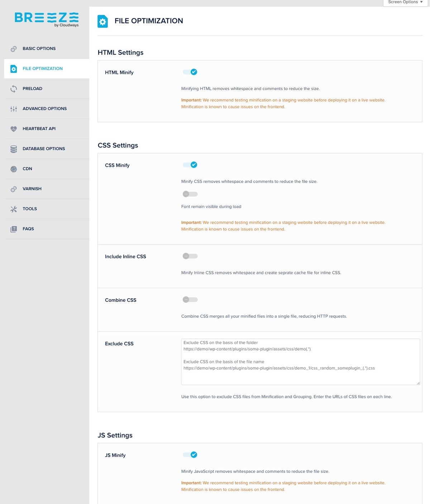Disable the HTML Minify toggle
Viewport: 430px width, 504px height.
click(x=190, y=72)
